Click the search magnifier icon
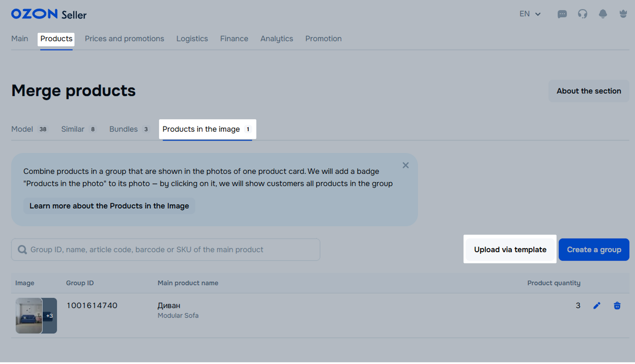The width and height of the screenshot is (635, 364). click(22, 250)
